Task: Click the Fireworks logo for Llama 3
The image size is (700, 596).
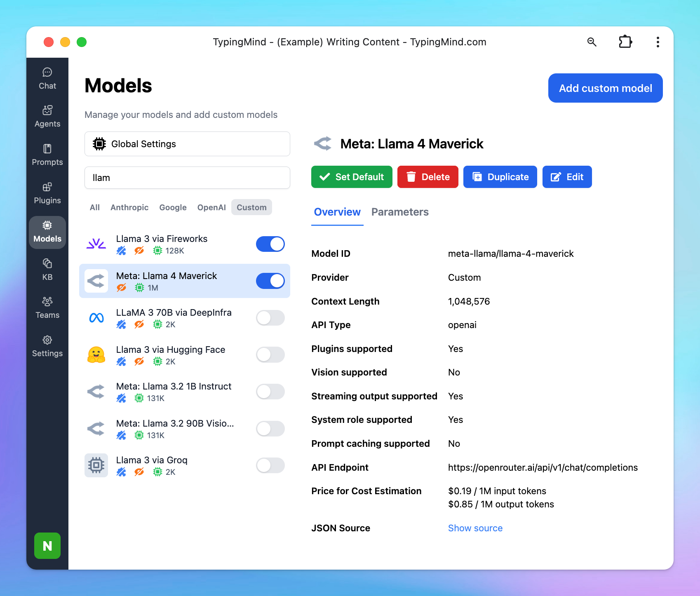Action: (x=96, y=244)
